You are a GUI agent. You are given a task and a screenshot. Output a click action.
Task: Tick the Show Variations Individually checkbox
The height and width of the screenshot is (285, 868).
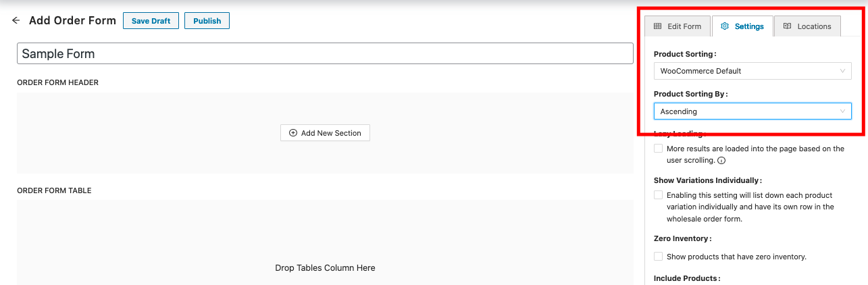pos(659,195)
